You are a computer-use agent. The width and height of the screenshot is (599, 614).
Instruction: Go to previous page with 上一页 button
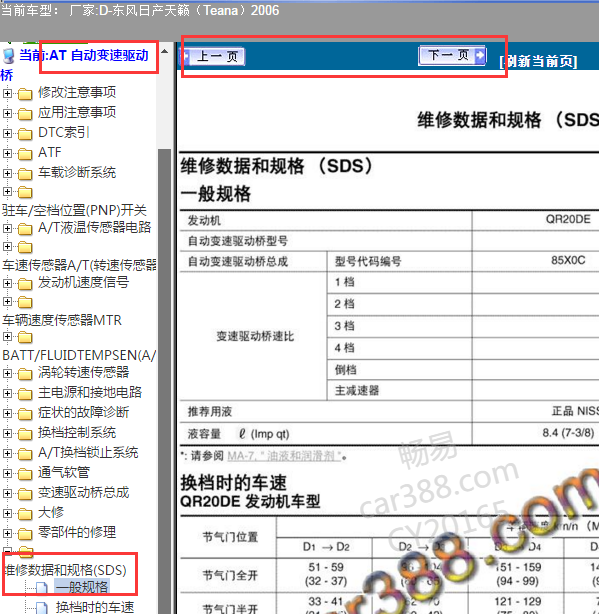(x=215, y=56)
